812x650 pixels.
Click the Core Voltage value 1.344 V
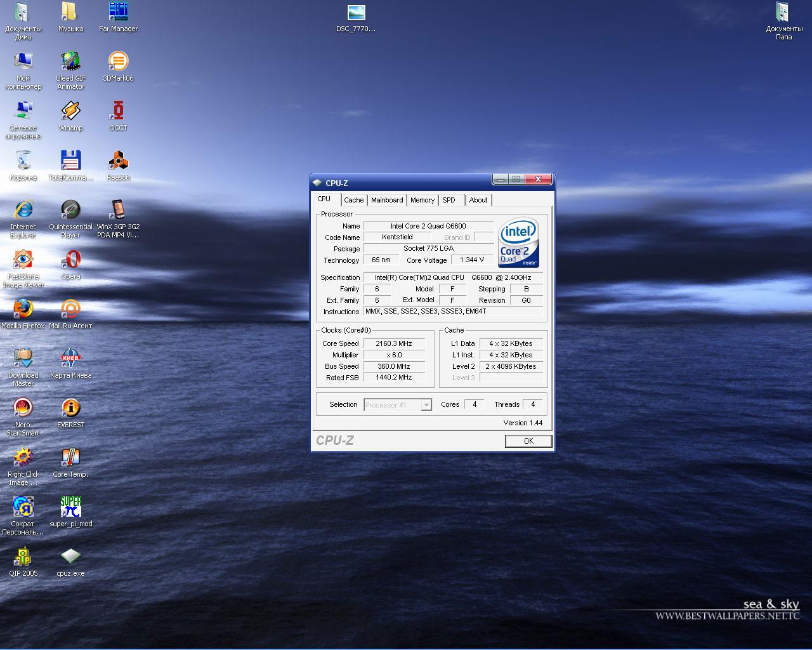472,260
